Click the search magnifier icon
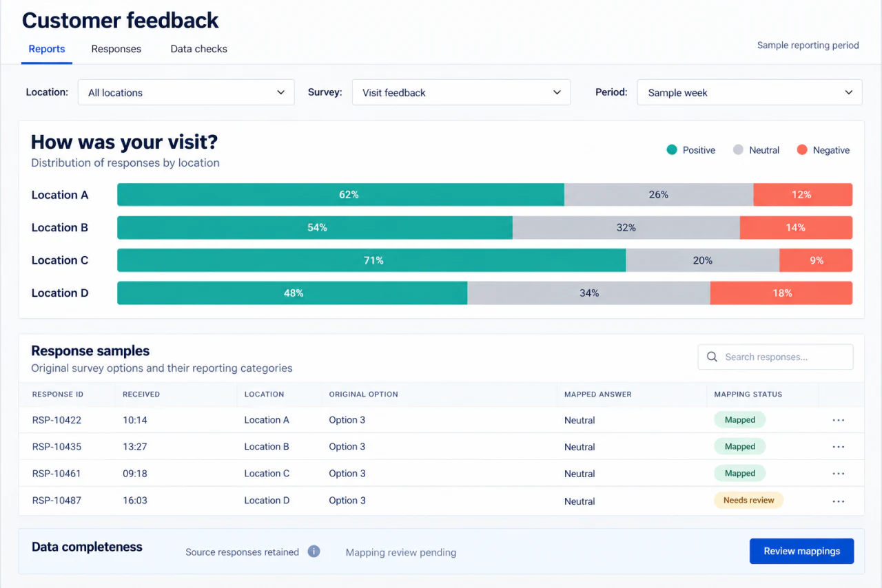The image size is (882, 588). [x=712, y=357]
